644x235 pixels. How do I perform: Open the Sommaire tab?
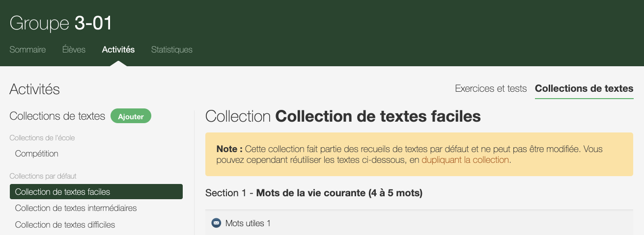pos(28,50)
